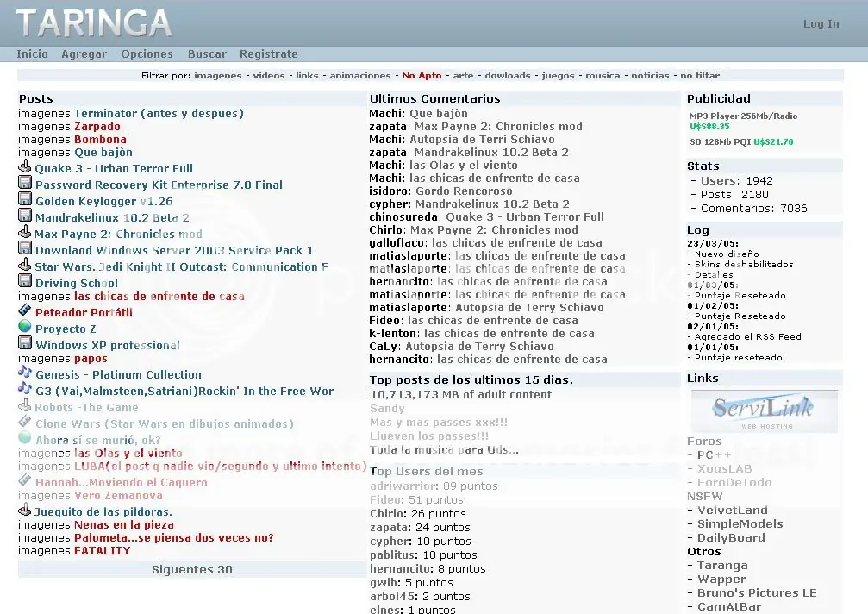Viewport: 868px width, 614px height.
Task: Open top post 10,713,173 MB of adult content
Action: click(x=460, y=394)
